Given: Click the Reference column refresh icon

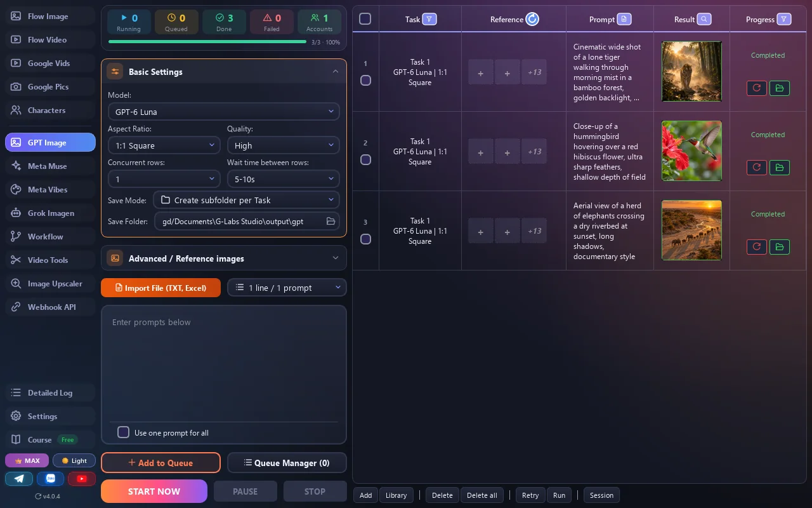Looking at the screenshot, I should [532, 20].
